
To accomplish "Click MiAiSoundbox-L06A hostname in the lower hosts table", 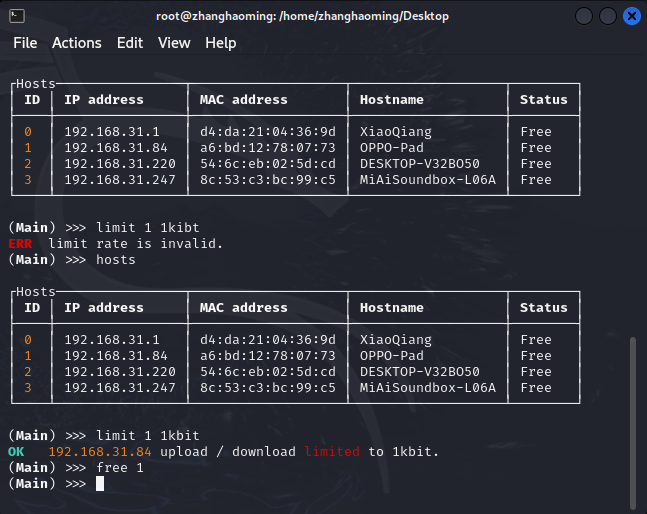I will point(428,388).
